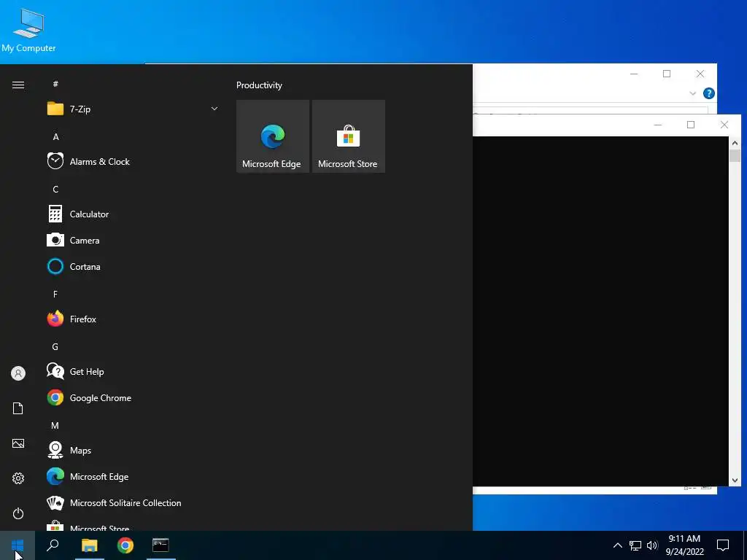Open the user account icon in Start
Image resolution: width=747 pixels, height=560 pixels.
(18, 373)
